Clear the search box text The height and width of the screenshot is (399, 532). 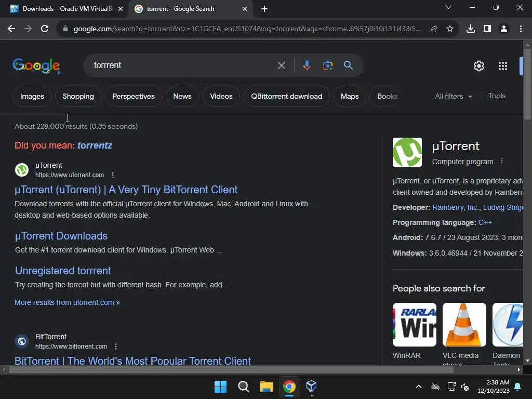(x=281, y=65)
